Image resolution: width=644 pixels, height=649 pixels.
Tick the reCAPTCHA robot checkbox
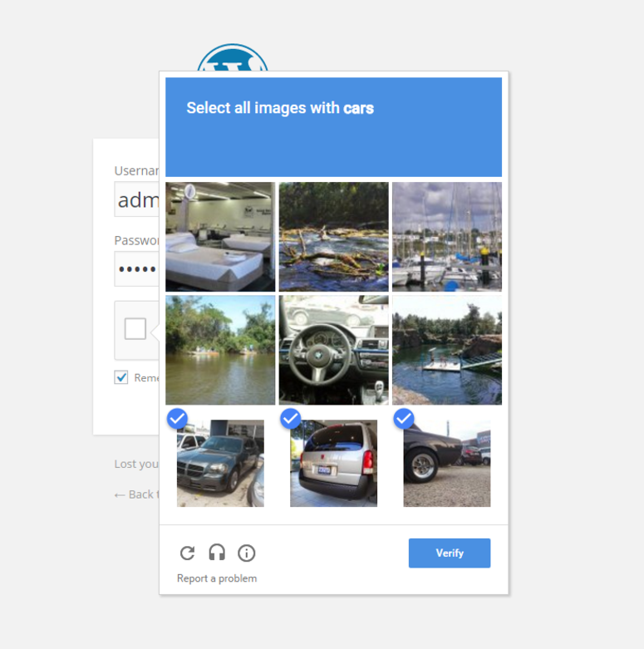135,328
